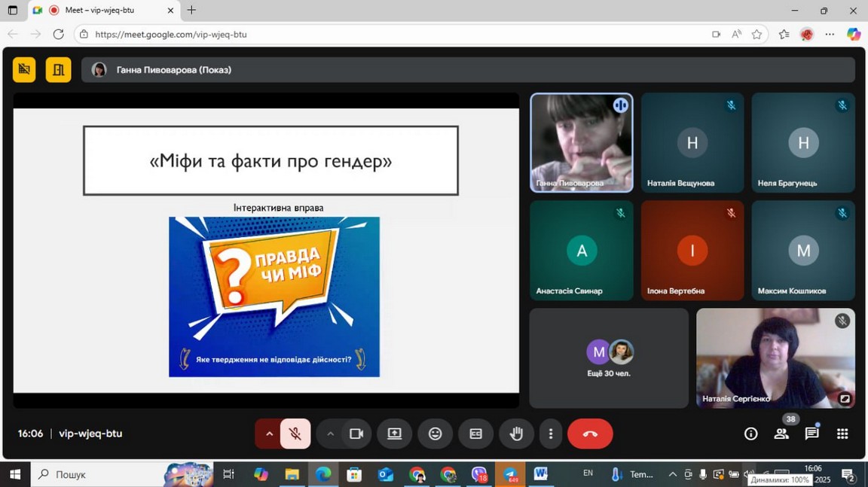The image size is (868, 487).
Task: Turn on closed captions
Action: pos(475,434)
